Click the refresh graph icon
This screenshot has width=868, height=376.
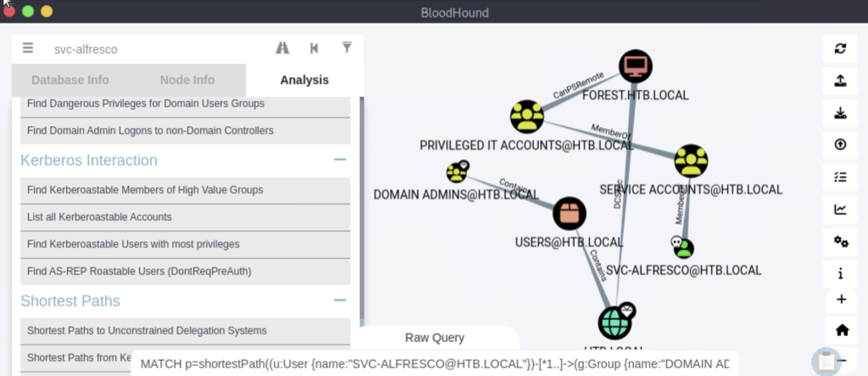click(x=840, y=48)
